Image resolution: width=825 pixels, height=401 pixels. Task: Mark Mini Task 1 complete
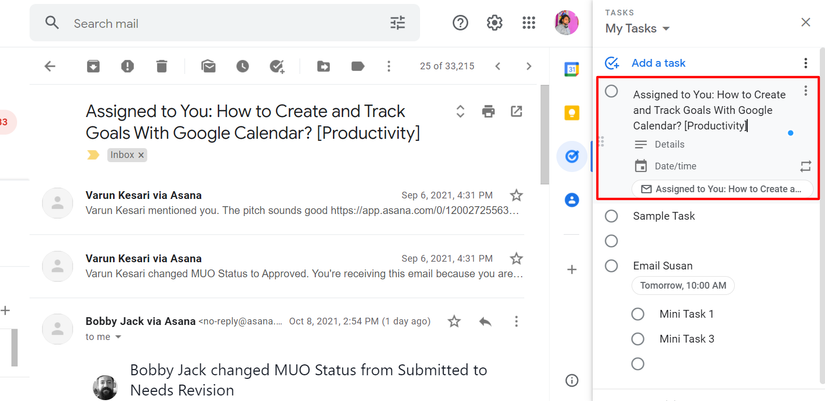pyautogui.click(x=638, y=314)
